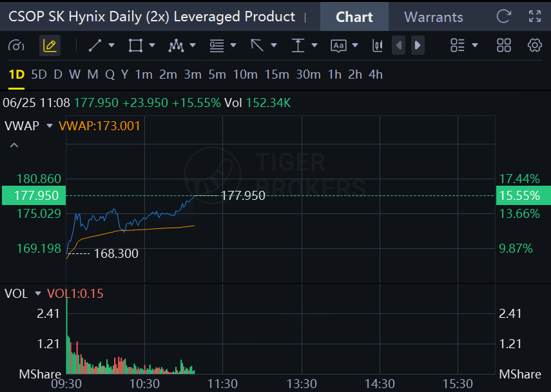Click the list layout icon
This screenshot has width=551, height=392.
pyautogui.click(x=458, y=45)
